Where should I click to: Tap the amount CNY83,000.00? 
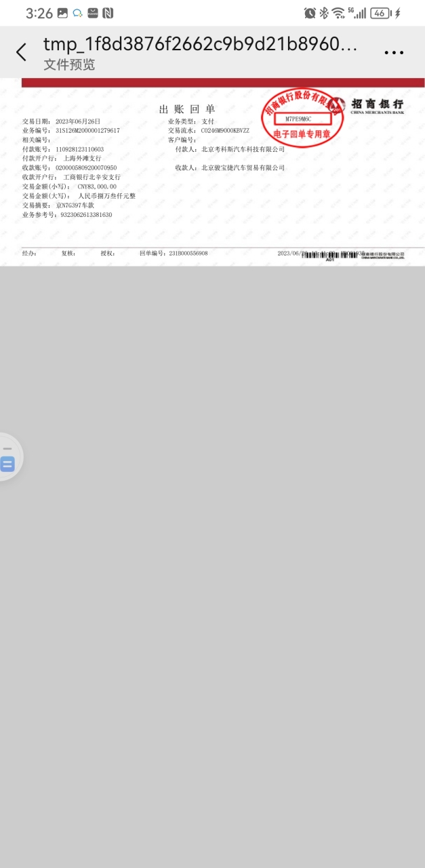(97, 186)
